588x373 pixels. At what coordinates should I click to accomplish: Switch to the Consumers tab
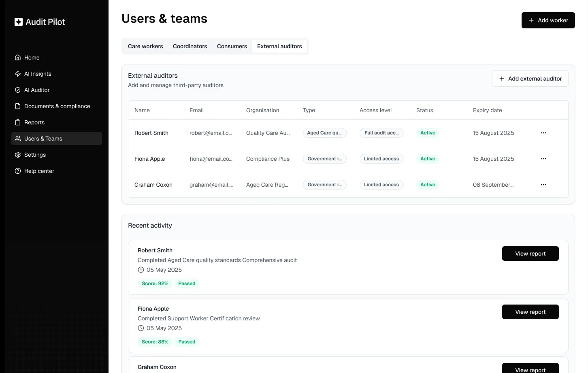coord(232,46)
